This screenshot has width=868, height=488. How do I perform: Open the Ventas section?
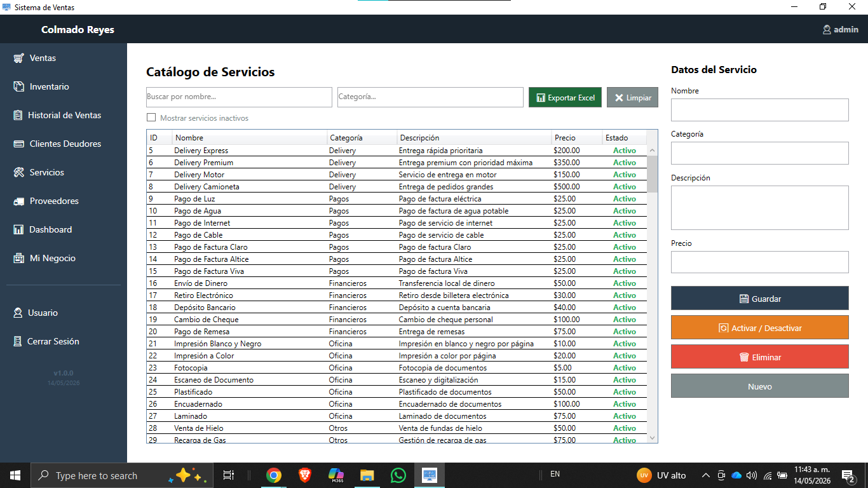tap(64, 58)
